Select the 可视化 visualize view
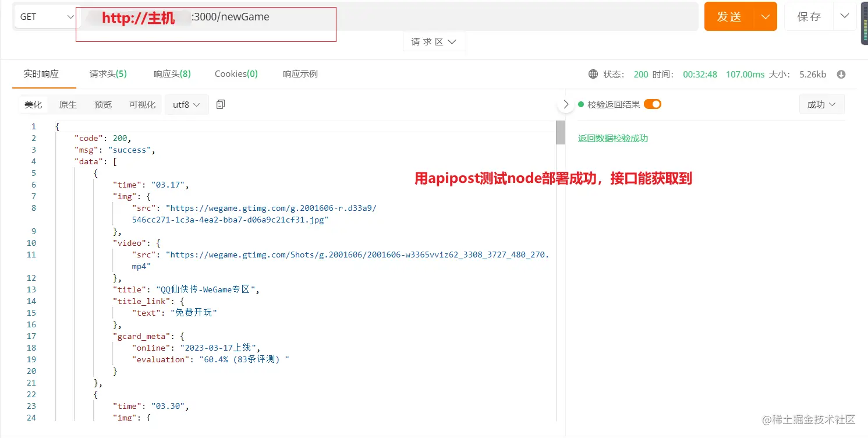This screenshot has height=438, width=868. point(142,105)
